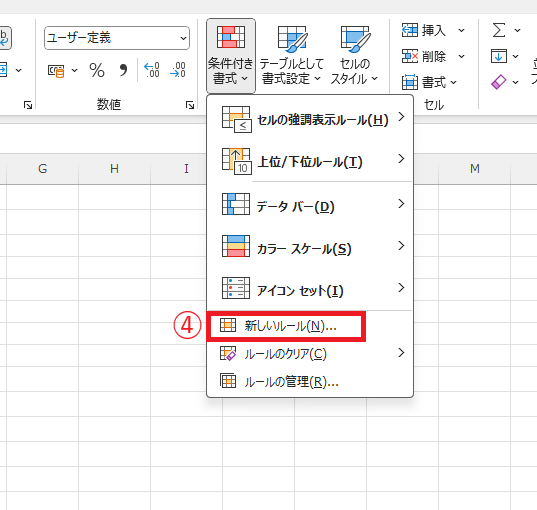Screen dimensions: 537x510
Task: Click the 削除 delete cells icon
Action: coord(410,56)
